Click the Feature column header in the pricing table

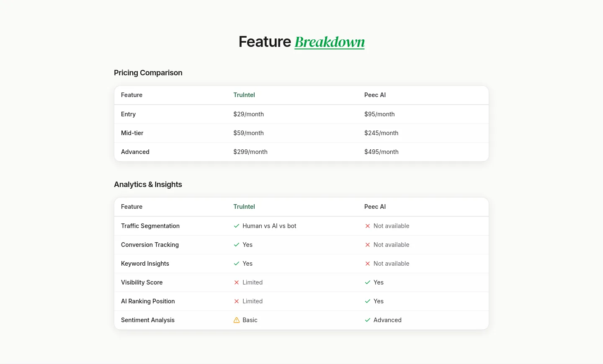(131, 95)
